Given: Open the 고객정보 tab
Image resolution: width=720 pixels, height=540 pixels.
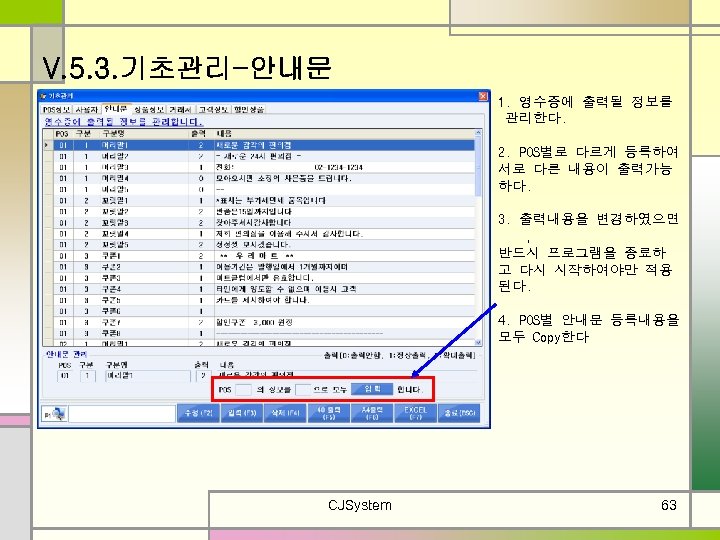Looking at the screenshot, I should click(x=213, y=110).
